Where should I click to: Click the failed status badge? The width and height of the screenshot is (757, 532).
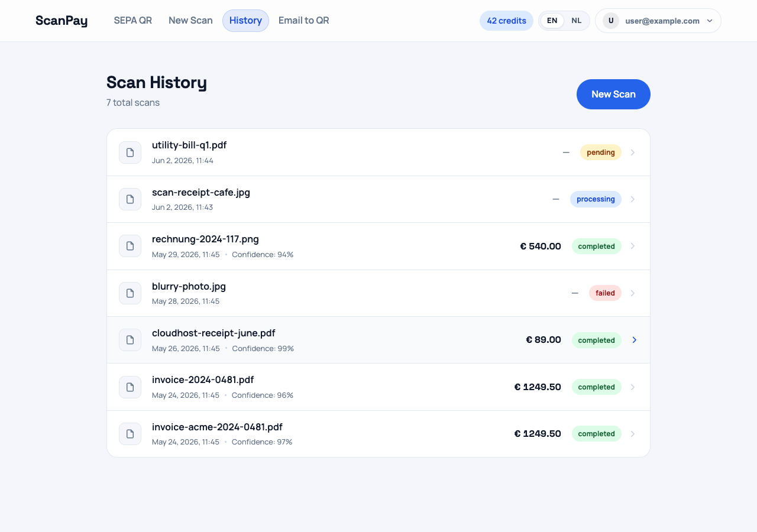click(605, 293)
